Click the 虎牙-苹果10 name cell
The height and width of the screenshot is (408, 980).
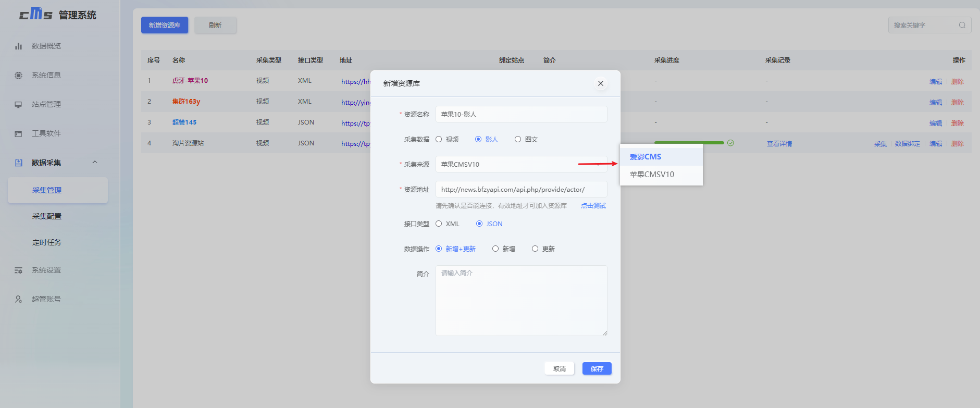[190, 81]
